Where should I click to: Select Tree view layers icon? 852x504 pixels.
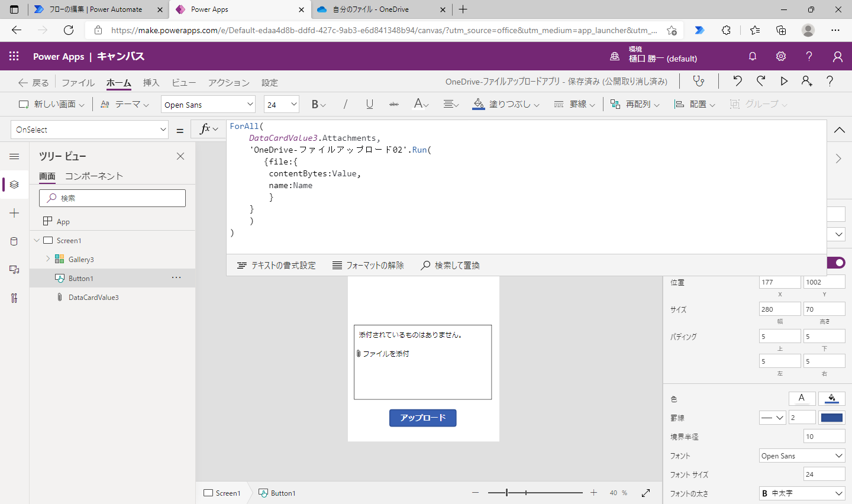(x=14, y=185)
